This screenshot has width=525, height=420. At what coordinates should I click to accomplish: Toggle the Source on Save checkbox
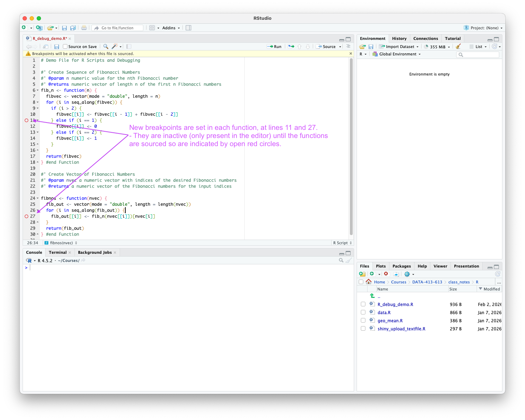[x=65, y=47]
